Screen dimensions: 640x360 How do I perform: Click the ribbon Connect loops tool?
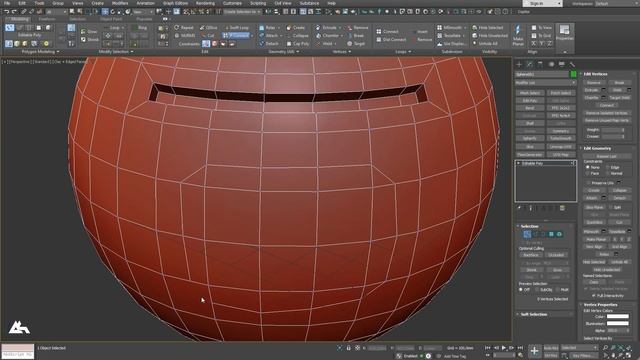(387, 31)
